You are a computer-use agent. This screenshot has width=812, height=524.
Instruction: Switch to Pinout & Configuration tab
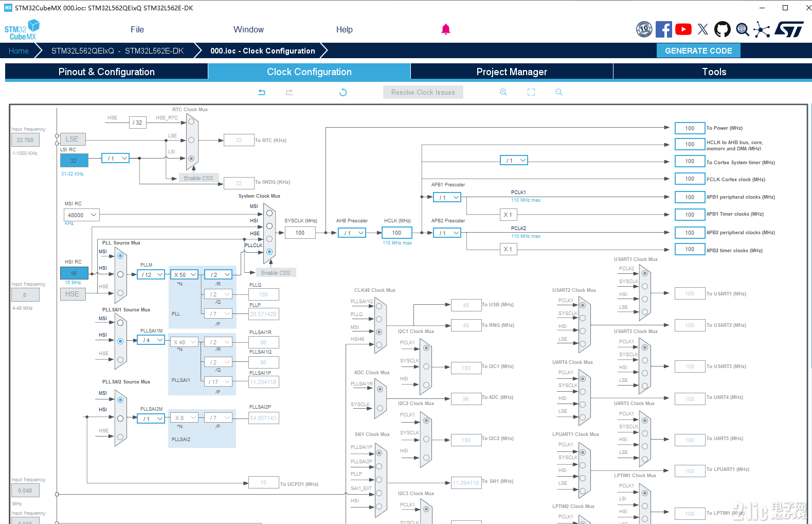click(x=106, y=72)
